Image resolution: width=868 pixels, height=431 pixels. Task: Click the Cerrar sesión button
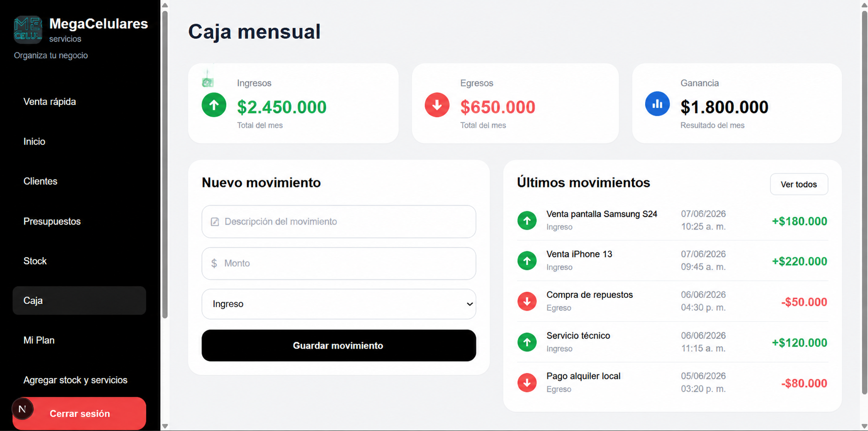pos(79,413)
